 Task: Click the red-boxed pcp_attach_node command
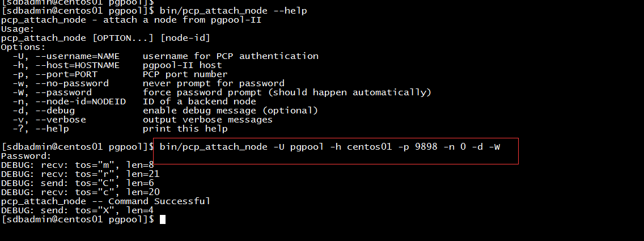[330, 147]
